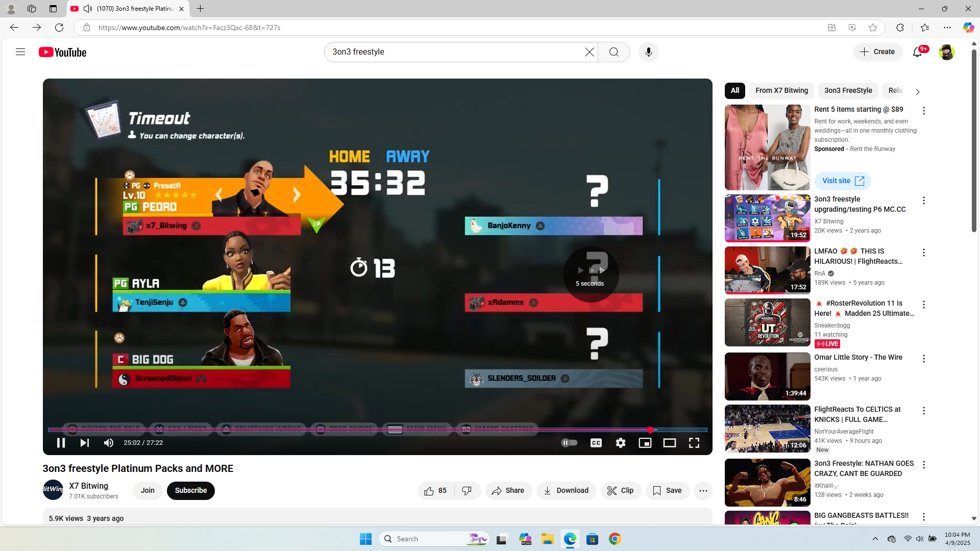Screen dimensions: 980x551
Task: Join the X7 Bitwing channel
Action: [148, 491]
